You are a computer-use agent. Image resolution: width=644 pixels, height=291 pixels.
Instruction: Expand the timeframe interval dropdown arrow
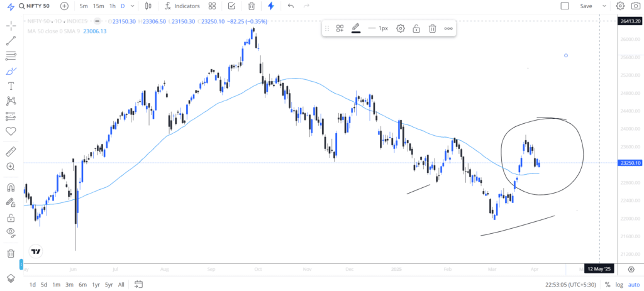(x=132, y=6)
